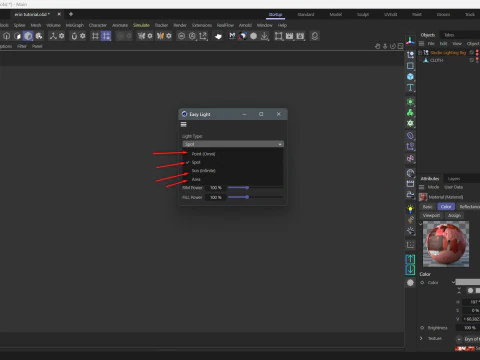Viewport: 480px width, 360px height.
Task: Switch to the Standard layout tab
Action: pyautogui.click(x=306, y=14)
